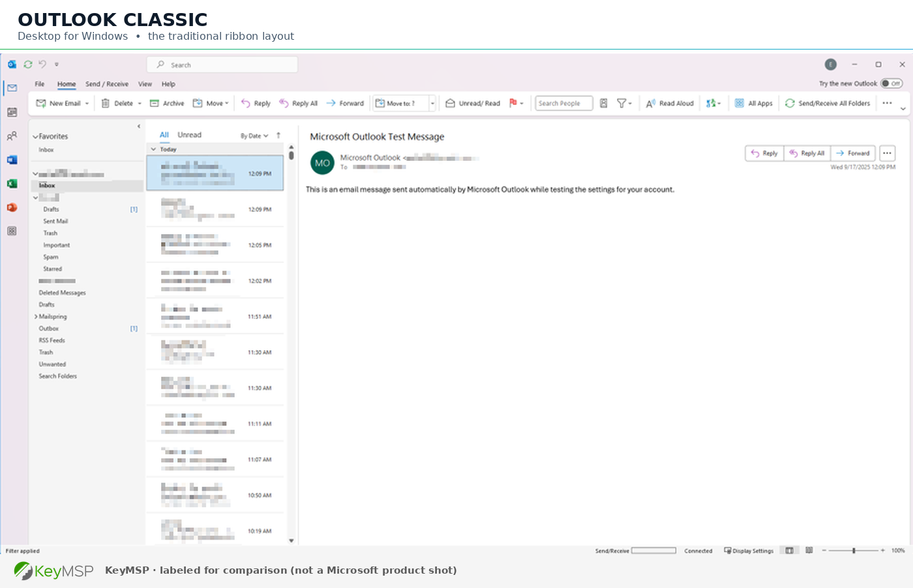Click the message list scrollbar down arrow
Viewport: 913px width, 588px height.
(x=292, y=540)
